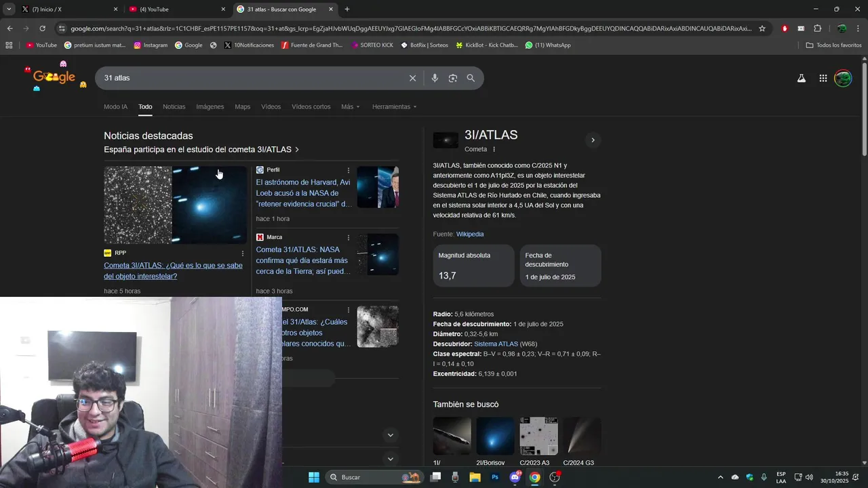This screenshot has width=868, height=488.
Task: Open the bookmarks apps grid icon
Action: (x=9, y=45)
